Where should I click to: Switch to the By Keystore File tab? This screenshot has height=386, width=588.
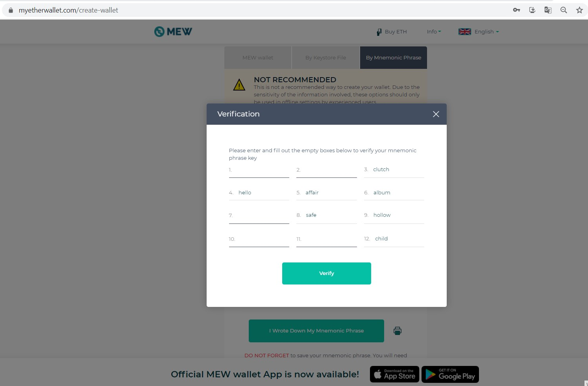[x=325, y=58]
